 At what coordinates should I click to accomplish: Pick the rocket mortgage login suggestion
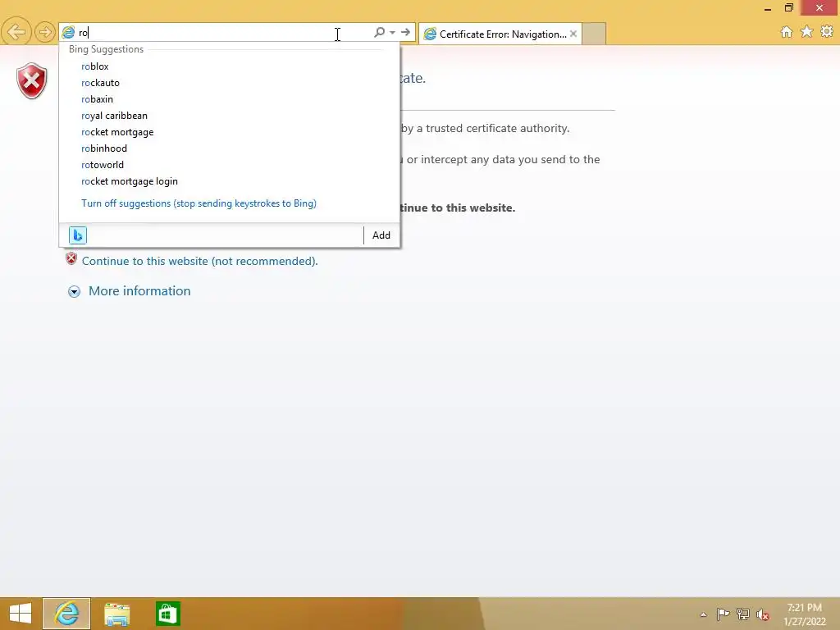click(x=129, y=181)
